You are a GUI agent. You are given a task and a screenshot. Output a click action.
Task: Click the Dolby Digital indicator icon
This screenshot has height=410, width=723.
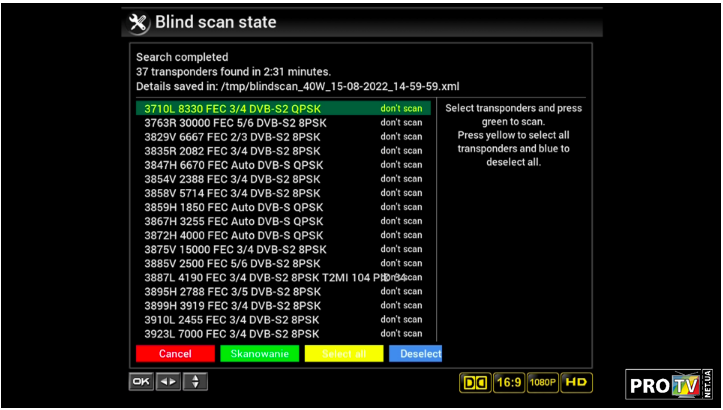pyautogui.click(x=474, y=382)
